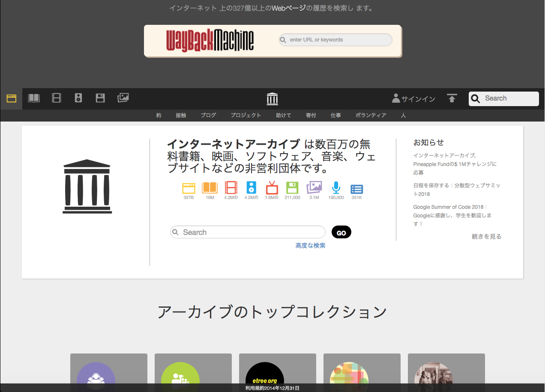
Task: Open the 分散型ウェブサミット2018 announcement
Action: pos(457,190)
